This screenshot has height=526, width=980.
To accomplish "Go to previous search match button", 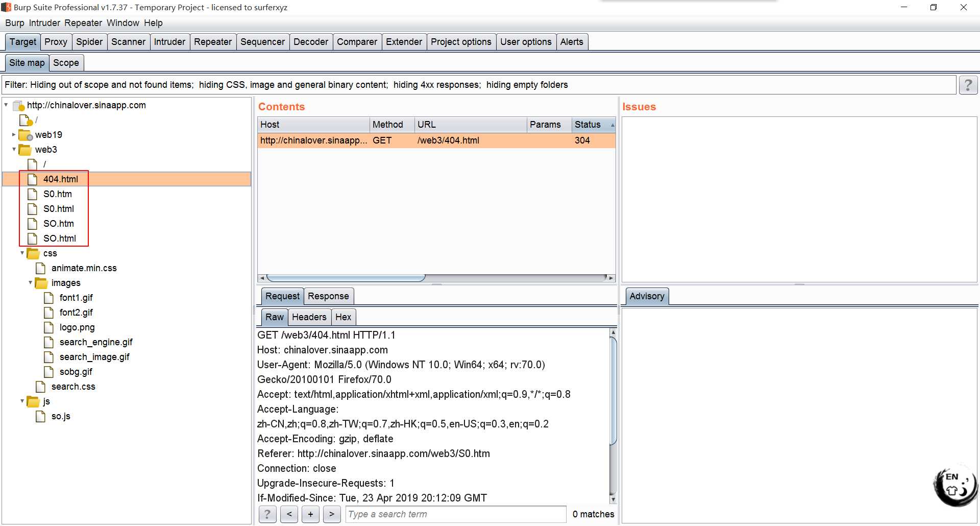I will tap(289, 514).
